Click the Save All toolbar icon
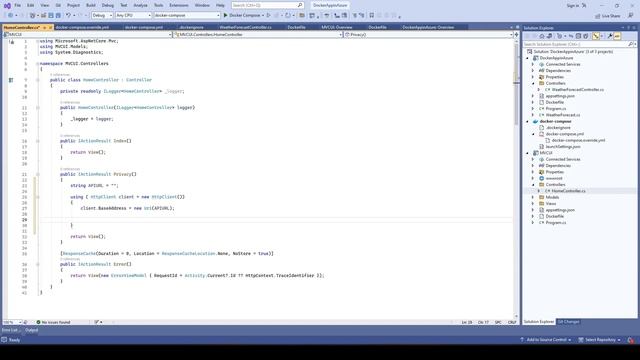Image resolution: width=640 pixels, height=360 pixels. pyautogui.click(x=58, y=15)
